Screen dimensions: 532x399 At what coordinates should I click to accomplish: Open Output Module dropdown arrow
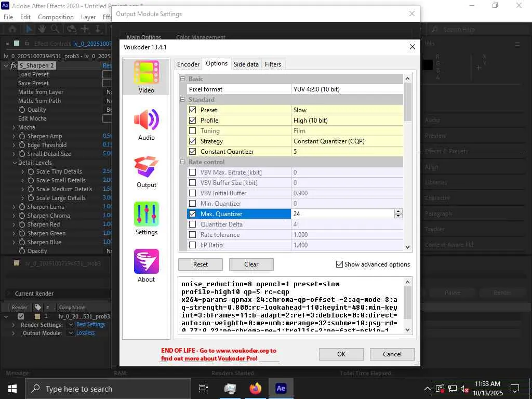[x=71, y=333]
